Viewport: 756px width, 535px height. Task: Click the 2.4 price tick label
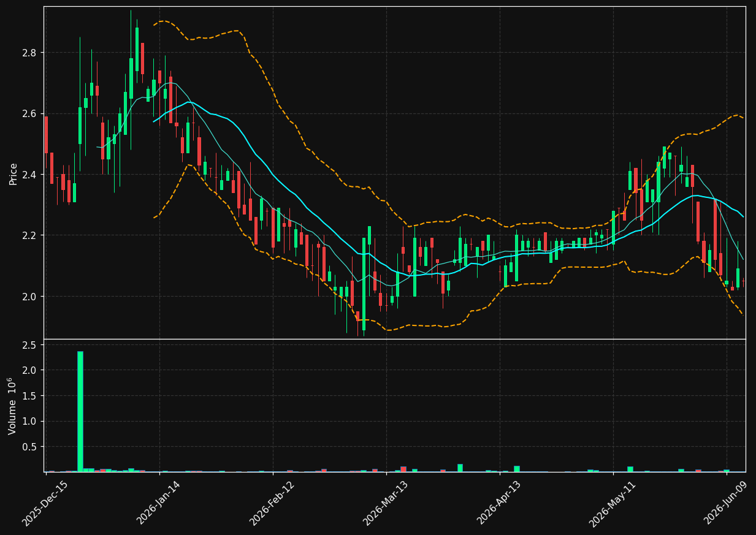(31, 175)
